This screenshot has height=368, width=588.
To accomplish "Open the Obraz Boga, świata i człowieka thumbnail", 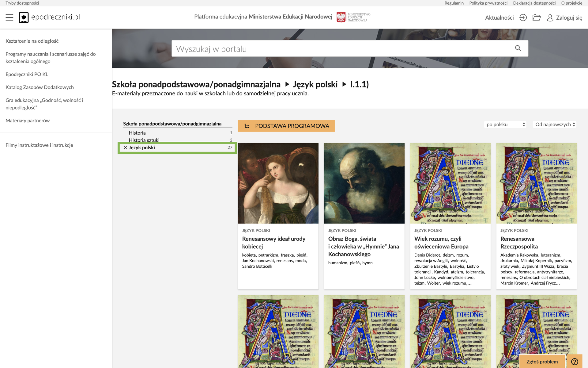I will click(364, 183).
